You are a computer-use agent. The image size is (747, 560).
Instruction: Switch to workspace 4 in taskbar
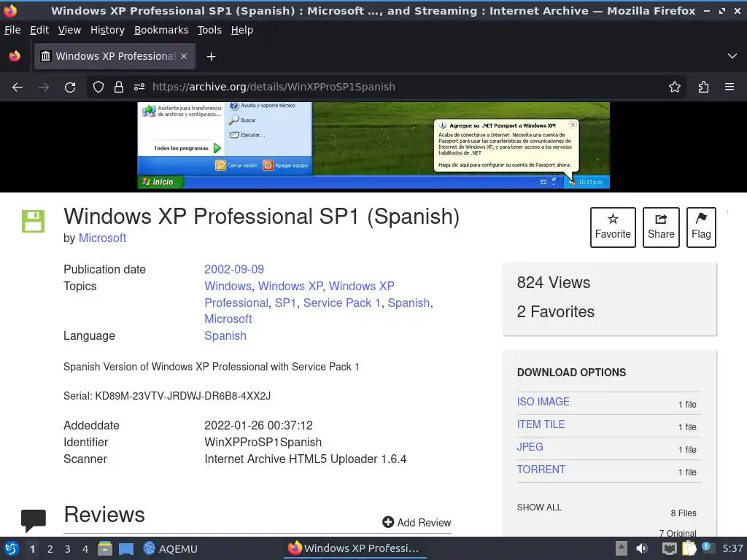pos(85,549)
